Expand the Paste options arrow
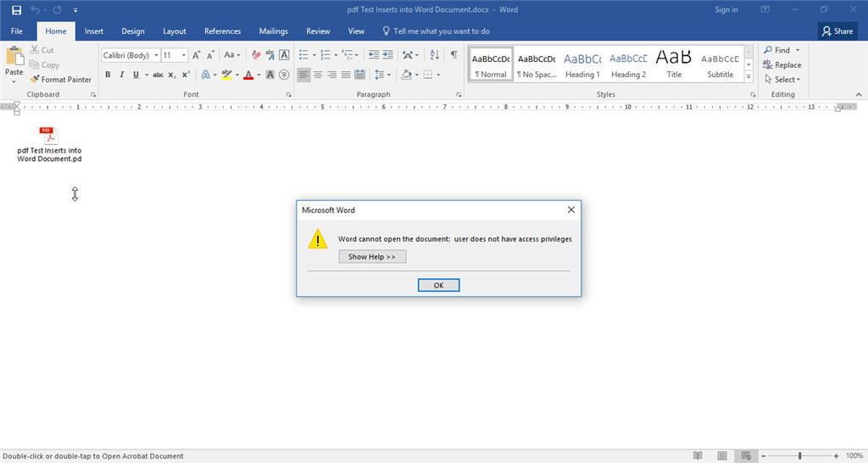The image size is (868, 463). click(x=14, y=82)
